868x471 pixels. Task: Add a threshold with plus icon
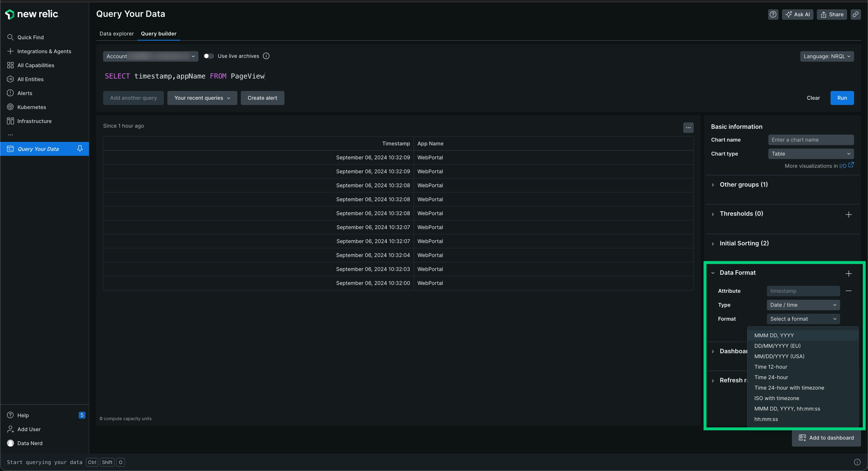(849, 215)
